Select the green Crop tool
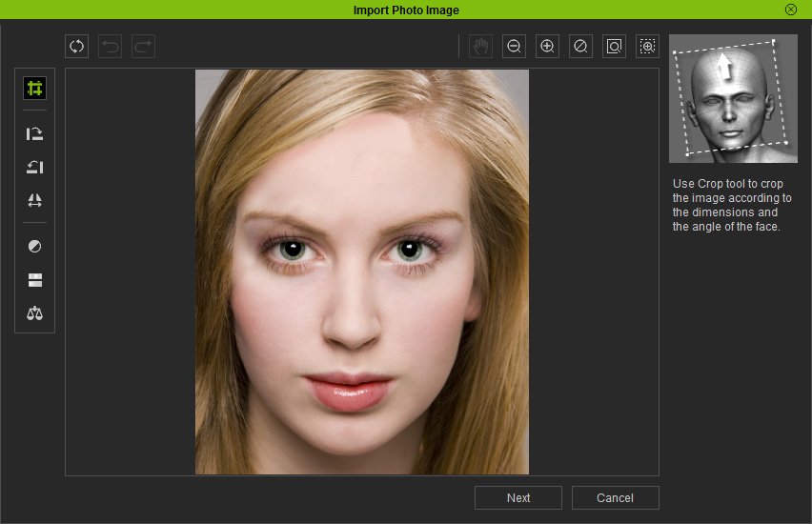 (34, 89)
